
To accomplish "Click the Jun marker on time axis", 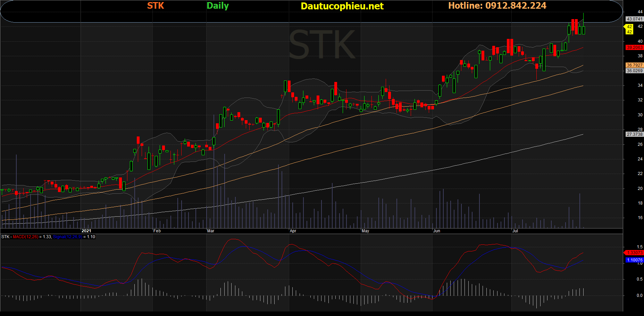I will coord(436,231).
